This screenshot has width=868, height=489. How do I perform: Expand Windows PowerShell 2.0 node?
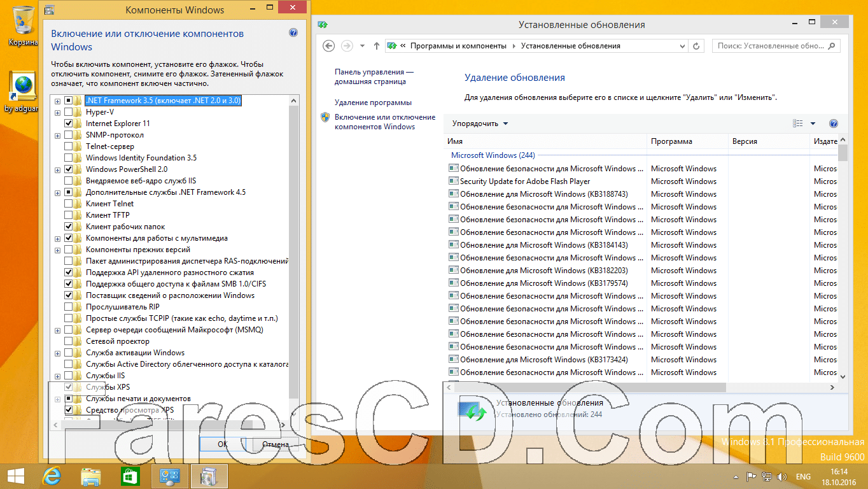(58, 169)
